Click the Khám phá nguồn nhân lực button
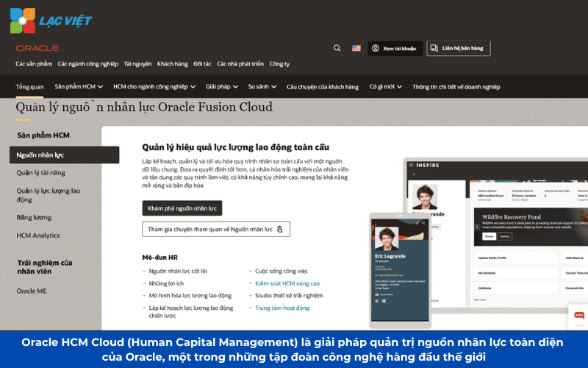 point(182,208)
